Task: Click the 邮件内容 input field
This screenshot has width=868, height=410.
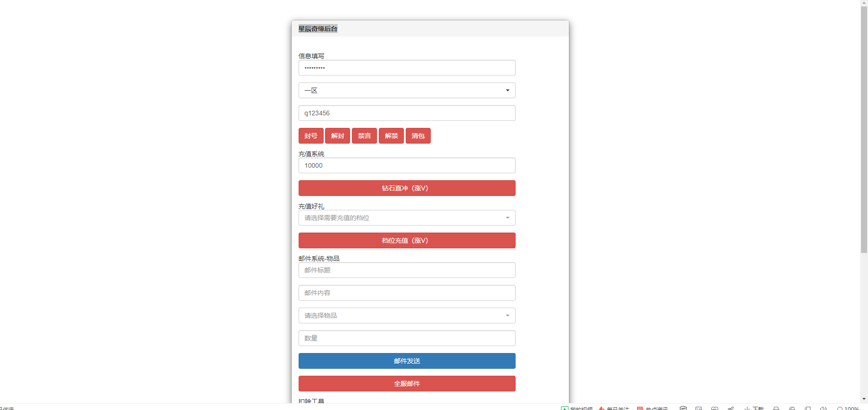Action: (x=407, y=293)
